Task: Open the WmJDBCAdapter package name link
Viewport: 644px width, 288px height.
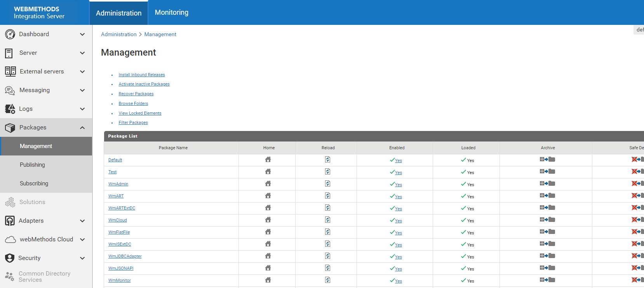Action: click(125, 256)
